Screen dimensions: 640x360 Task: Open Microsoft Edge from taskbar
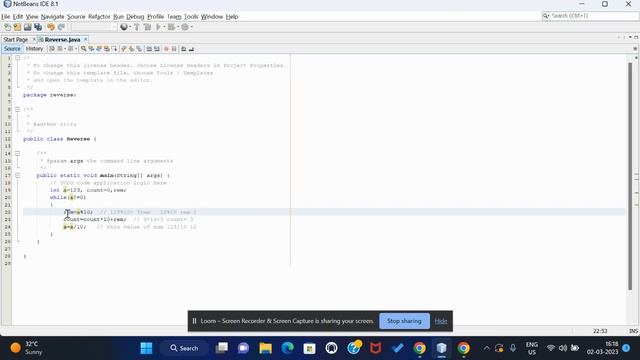(x=287, y=348)
